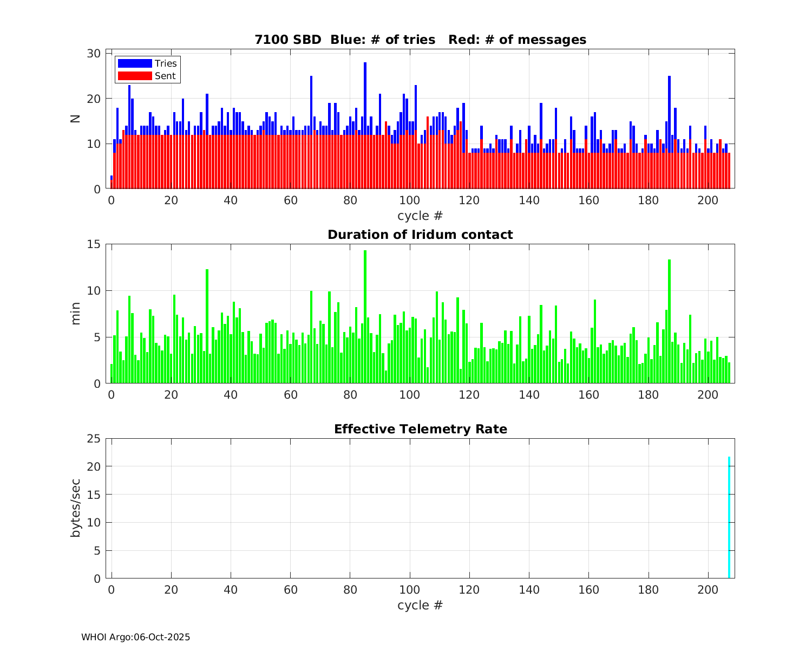Click the cycle # label under the bottom plot
This screenshot has width=812, height=650.
[x=420, y=605]
